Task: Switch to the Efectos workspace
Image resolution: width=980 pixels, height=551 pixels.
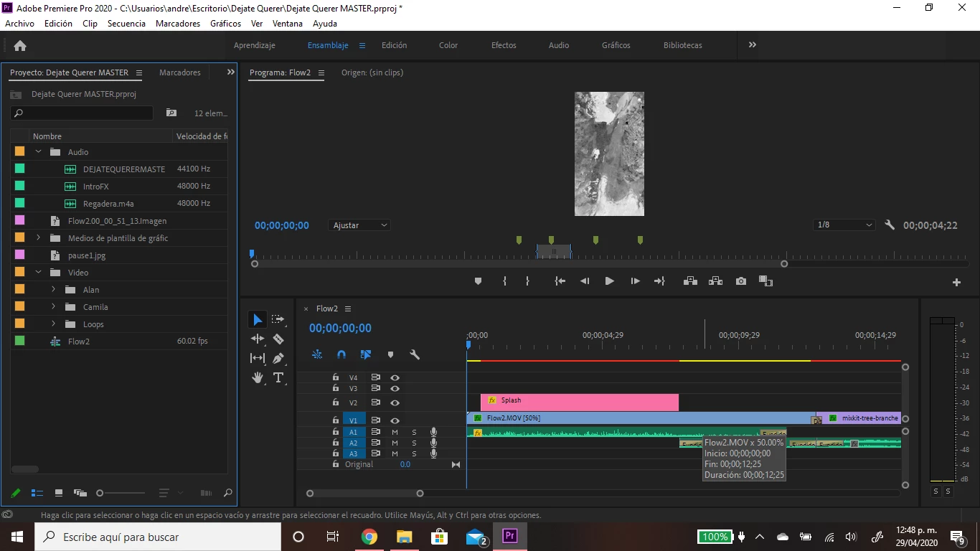Action: (x=504, y=45)
